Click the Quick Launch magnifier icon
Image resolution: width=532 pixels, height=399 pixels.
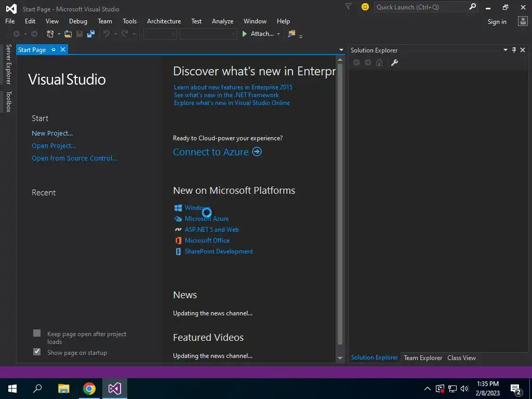point(472,6)
